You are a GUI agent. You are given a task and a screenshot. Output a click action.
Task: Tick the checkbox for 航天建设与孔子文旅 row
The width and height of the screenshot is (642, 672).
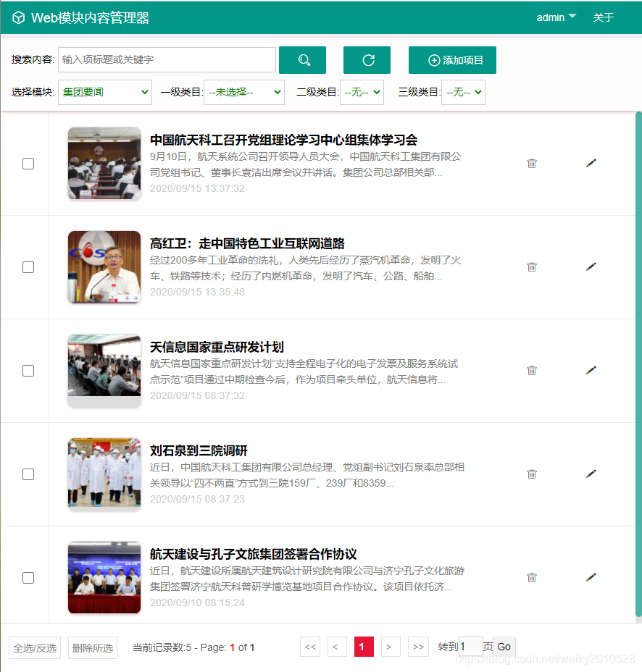[x=28, y=578]
